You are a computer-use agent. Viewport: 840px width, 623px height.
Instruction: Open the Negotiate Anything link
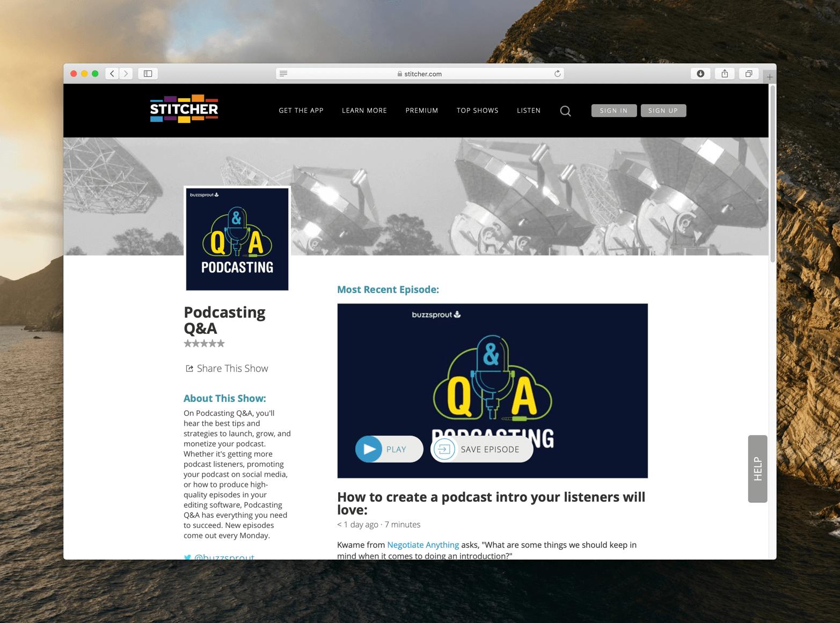point(422,545)
